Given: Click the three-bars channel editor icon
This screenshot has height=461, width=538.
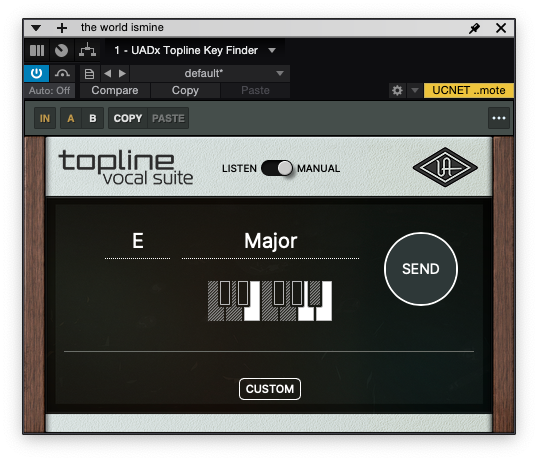Looking at the screenshot, I should [x=37, y=50].
